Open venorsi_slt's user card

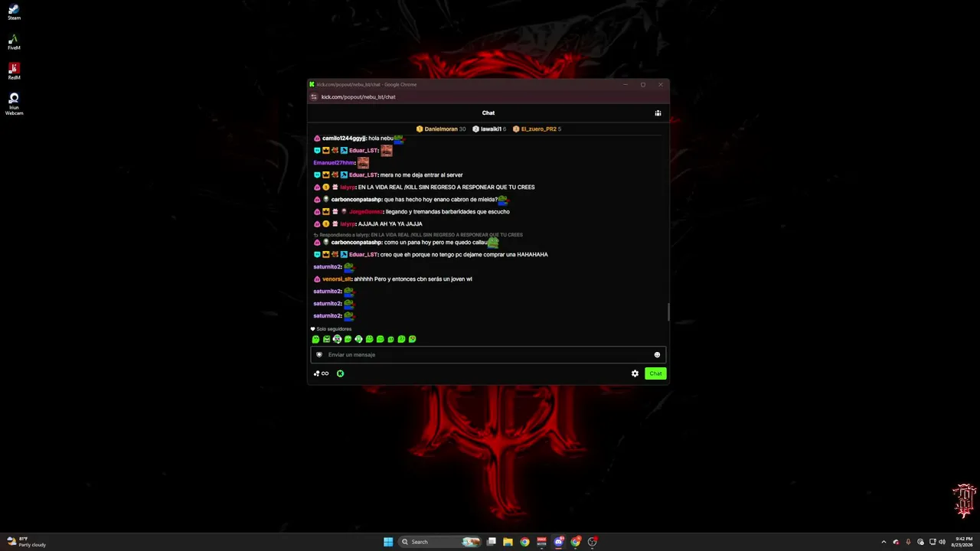coord(337,279)
